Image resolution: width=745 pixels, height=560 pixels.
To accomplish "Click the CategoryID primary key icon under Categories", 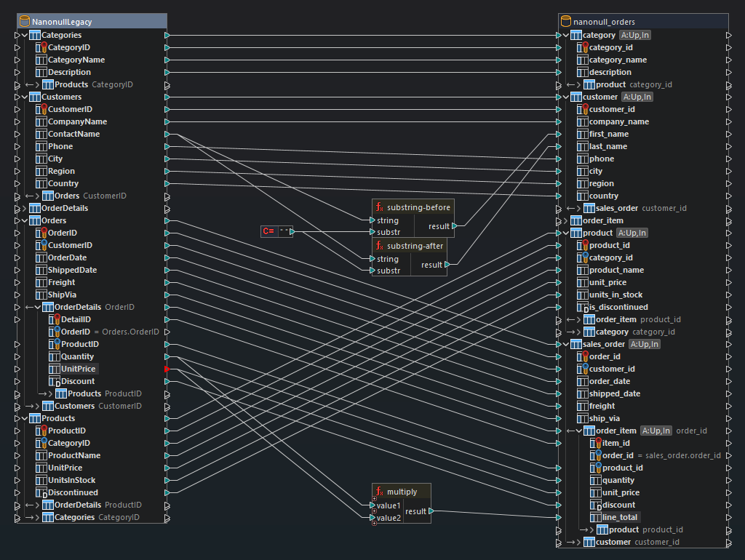I will coord(41,47).
